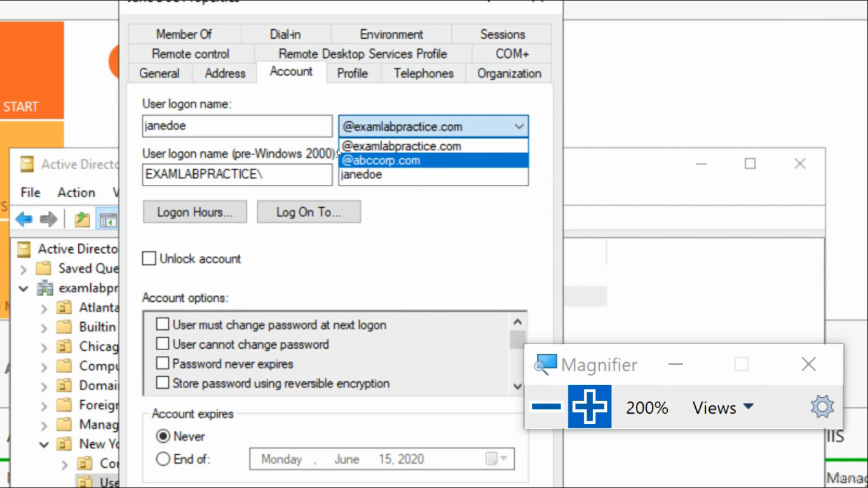868x488 pixels.
Task: Enable Store password using reversible encryption
Action: (x=163, y=383)
